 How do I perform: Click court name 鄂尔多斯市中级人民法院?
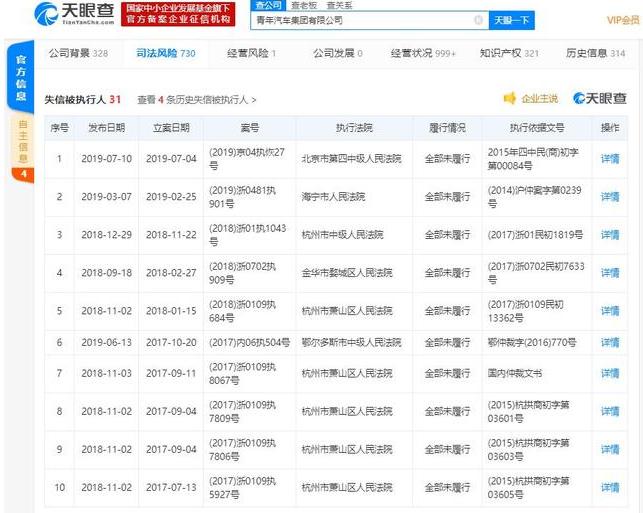point(351,342)
